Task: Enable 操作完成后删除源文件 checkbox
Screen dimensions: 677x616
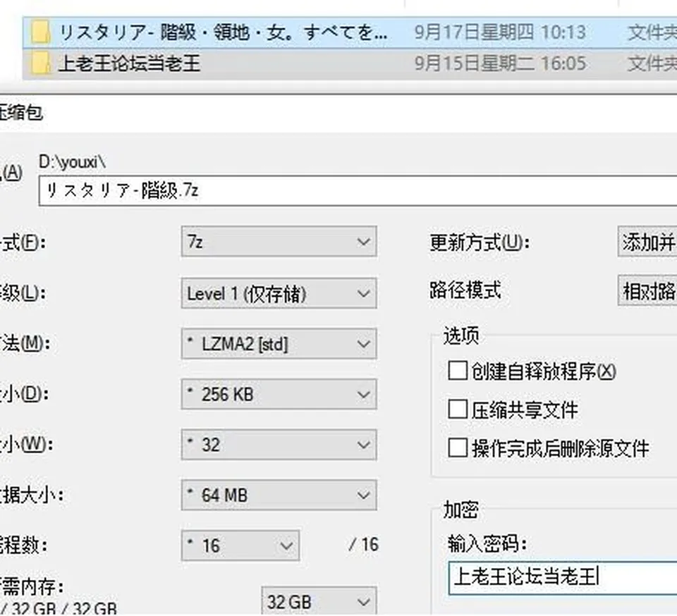Action: 458,448
